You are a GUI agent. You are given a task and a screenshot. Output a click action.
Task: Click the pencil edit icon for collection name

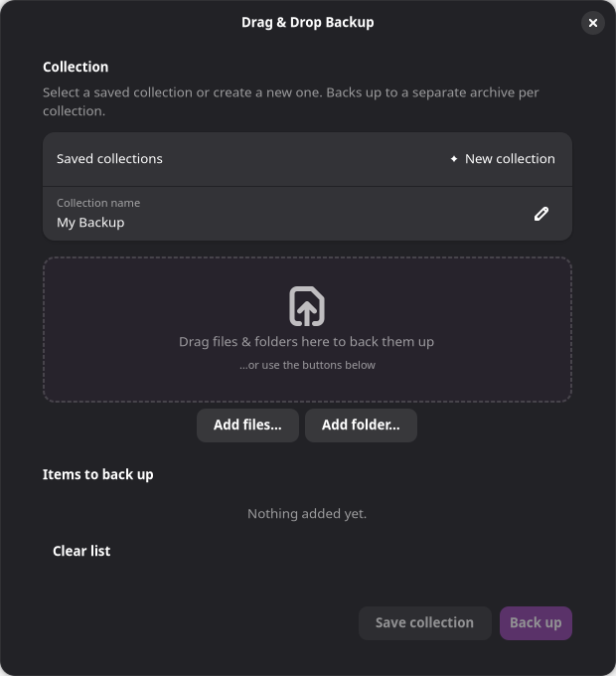541,214
